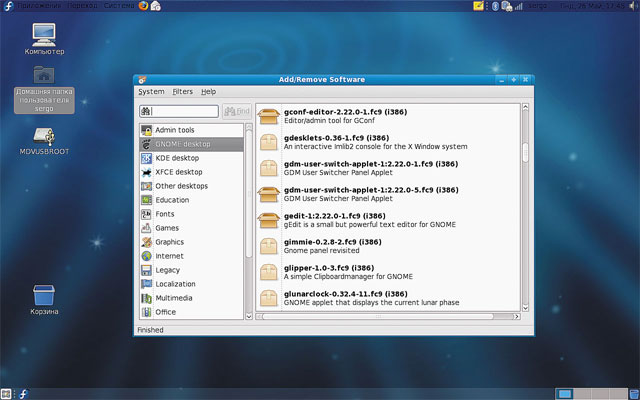Open the Корзина trash desktop icon

(x=44, y=295)
